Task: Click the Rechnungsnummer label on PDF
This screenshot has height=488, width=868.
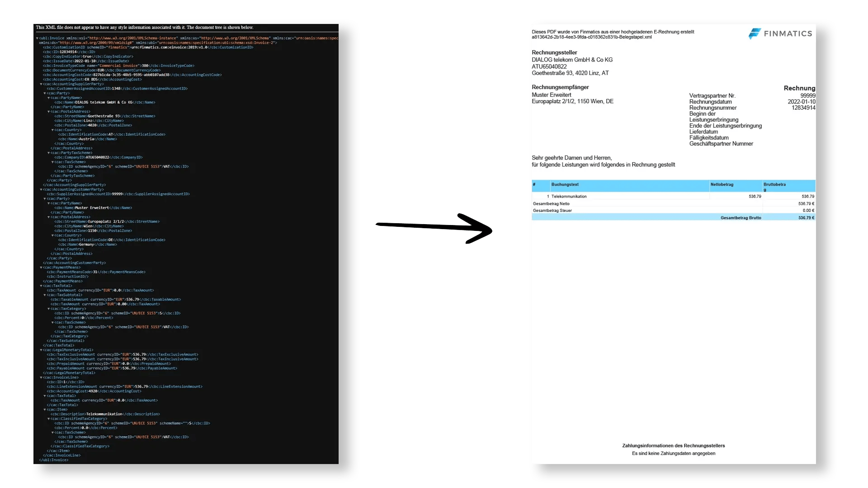Action: [x=713, y=108]
